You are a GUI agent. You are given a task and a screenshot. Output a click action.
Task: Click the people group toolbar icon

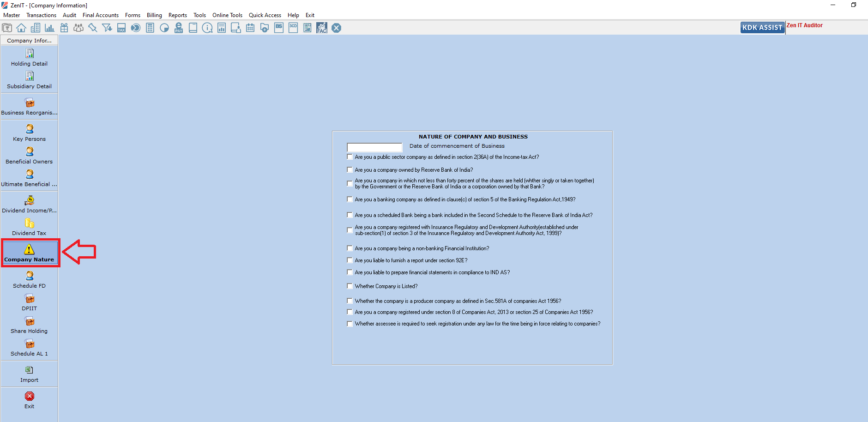click(x=78, y=28)
